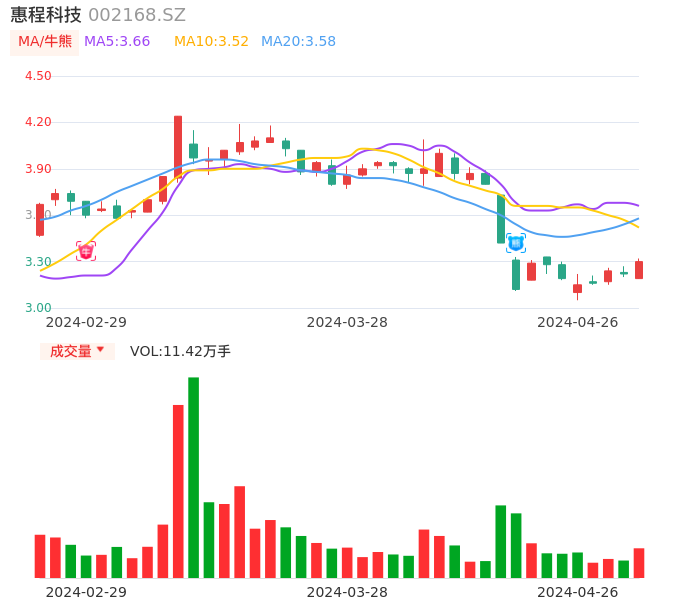Click the VOL:11.42万手 volume readout
The height and width of the screenshot is (606, 686).
pos(180,351)
